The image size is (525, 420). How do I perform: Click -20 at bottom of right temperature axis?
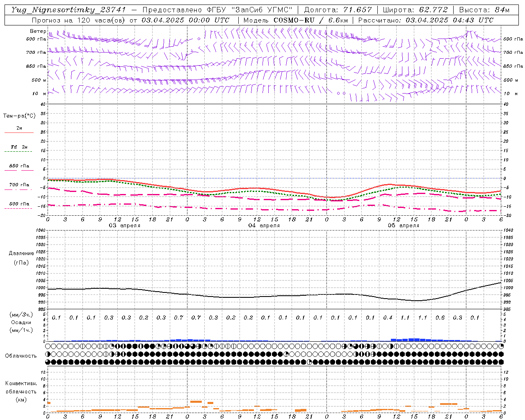click(507, 216)
